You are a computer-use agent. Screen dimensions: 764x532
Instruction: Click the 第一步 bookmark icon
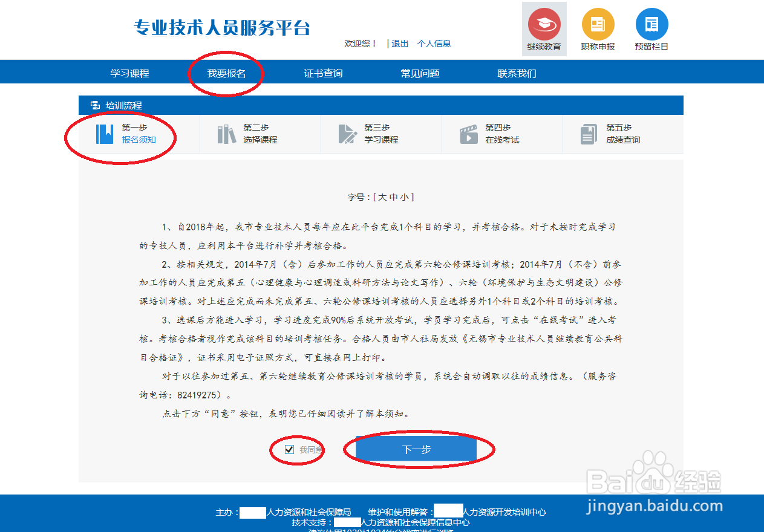tap(105, 134)
